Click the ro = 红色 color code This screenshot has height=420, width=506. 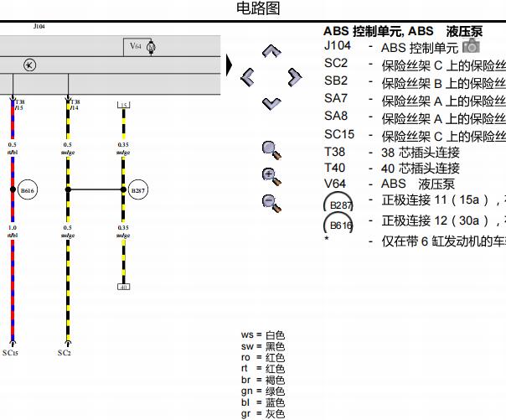(x=263, y=358)
